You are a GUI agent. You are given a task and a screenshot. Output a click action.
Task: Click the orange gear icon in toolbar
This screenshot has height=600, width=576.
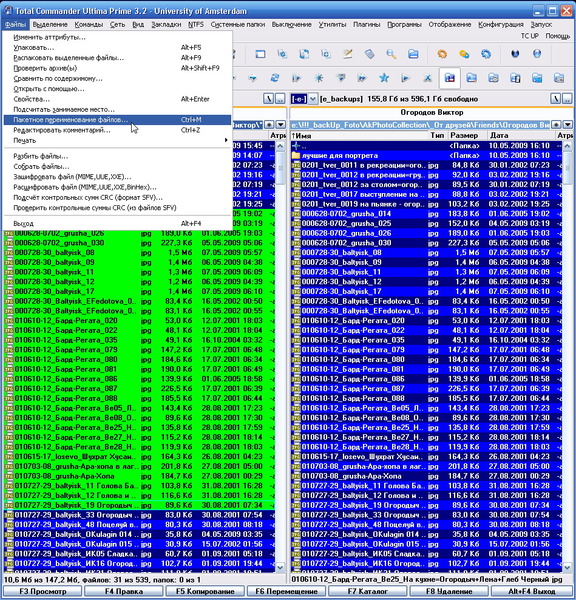click(442, 54)
